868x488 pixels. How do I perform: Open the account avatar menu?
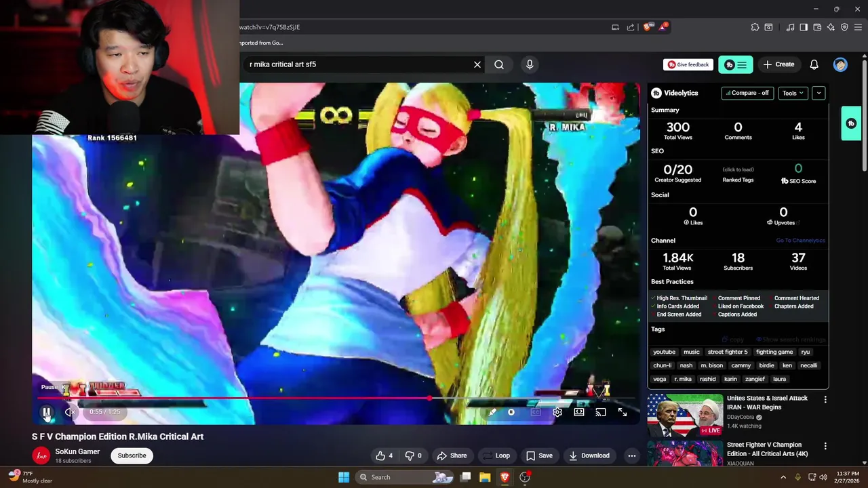coord(841,64)
